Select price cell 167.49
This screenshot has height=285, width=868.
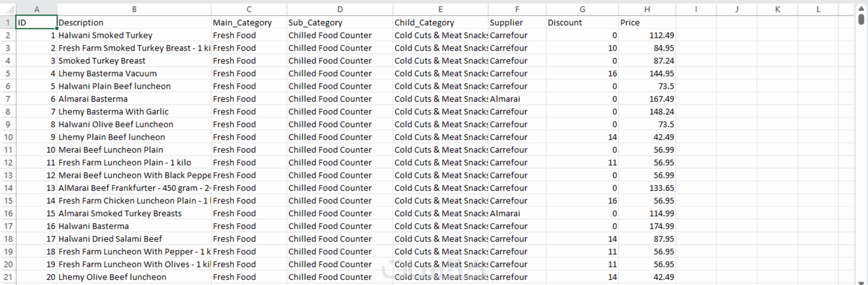click(647, 99)
